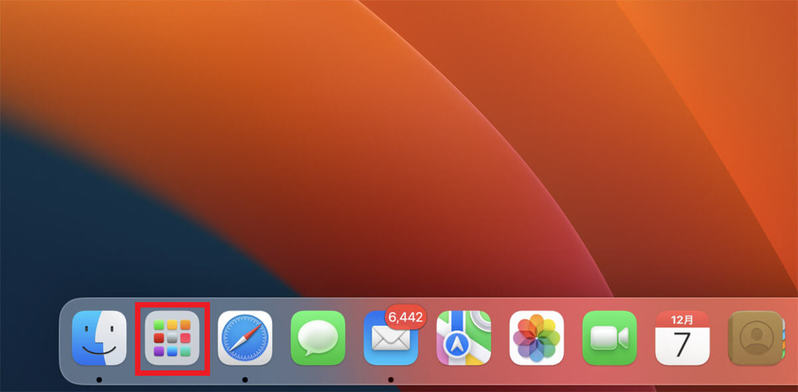The image size is (798, 392).
Task: Open the brown Contacts book icon
Action: [x=756, y=338]
